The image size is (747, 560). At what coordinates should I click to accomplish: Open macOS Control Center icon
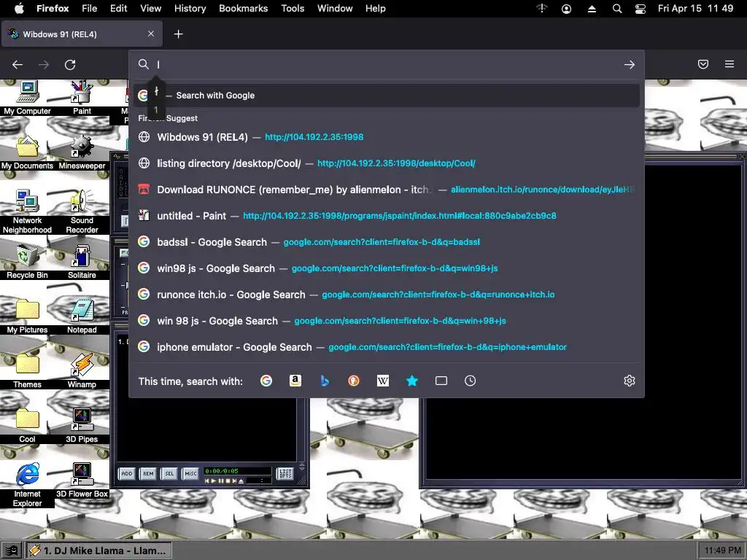tap(640, 9)
